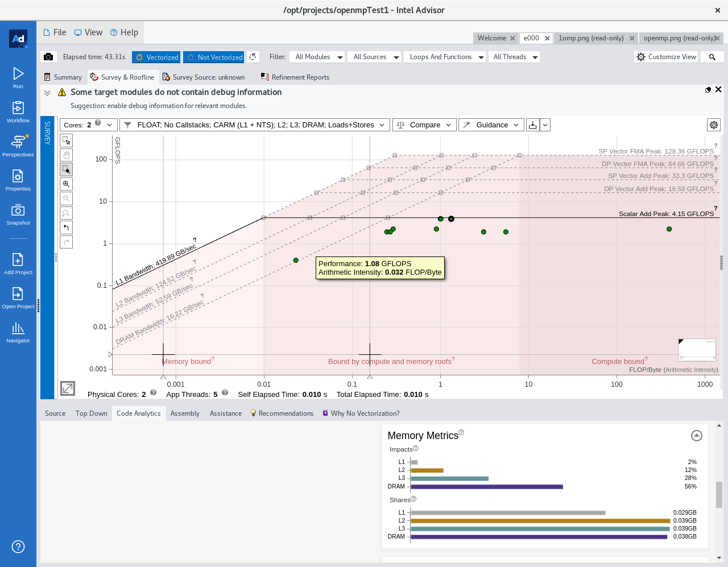Click the Source tab in bottom panel
Screen dimensions: 728x567
tap(55, 413)
